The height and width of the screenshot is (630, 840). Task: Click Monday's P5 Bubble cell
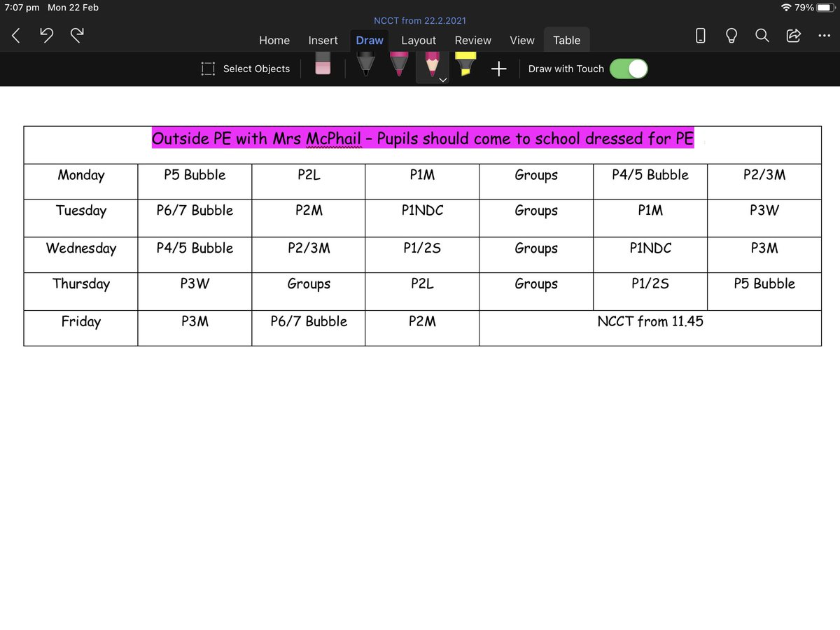195,181
